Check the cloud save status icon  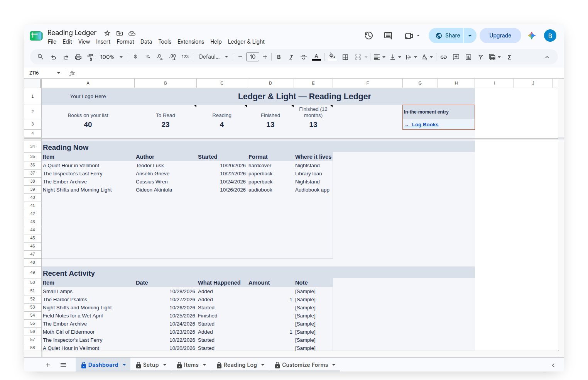[x=132, y=33]
